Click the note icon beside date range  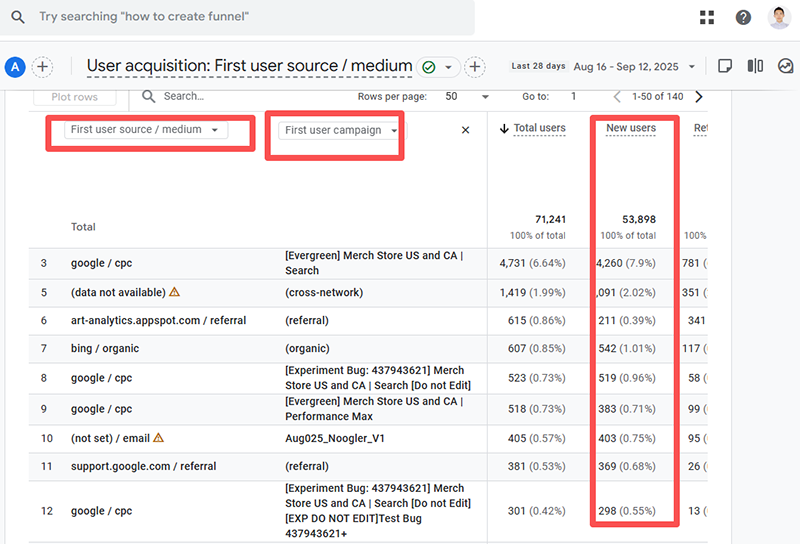(x=726, y=66)
